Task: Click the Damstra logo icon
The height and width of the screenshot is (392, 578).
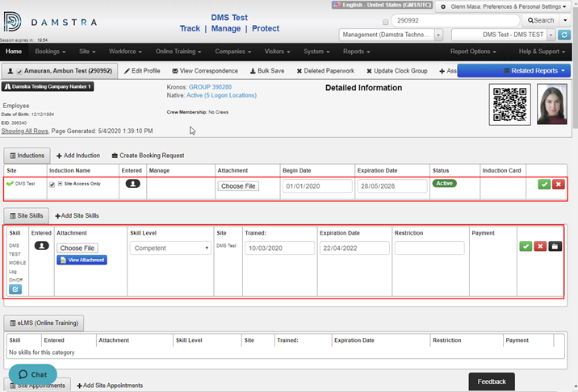Action: click(x=12, y=21)
